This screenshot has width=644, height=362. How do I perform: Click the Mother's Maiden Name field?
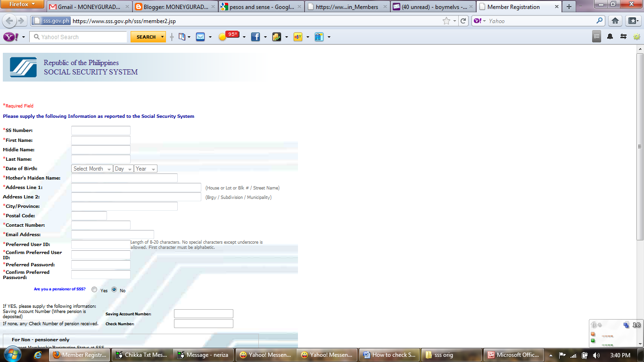pyautogui.click(x=124, y=178)
